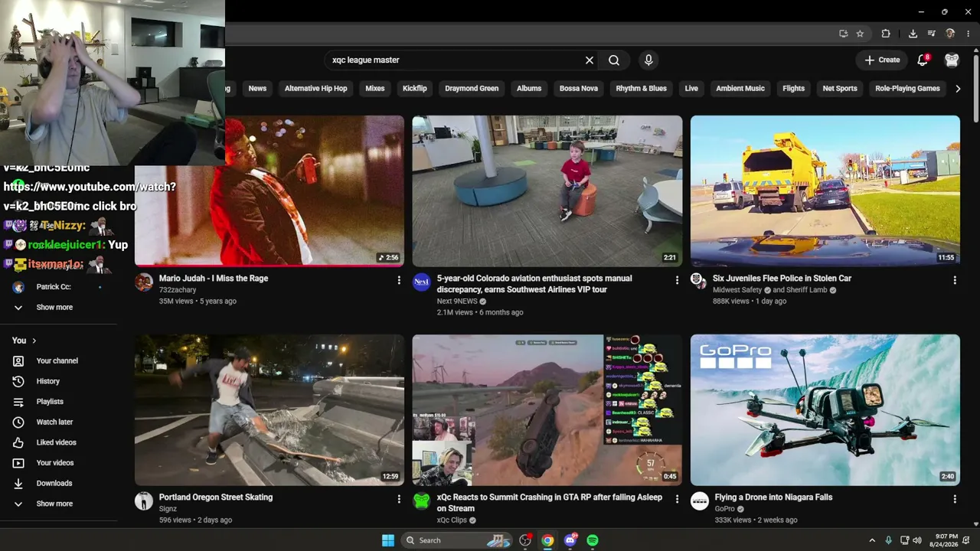Open options menu for Mario Judah video
Viewport: 980px width, 551px height.
[x=399, y=280]
